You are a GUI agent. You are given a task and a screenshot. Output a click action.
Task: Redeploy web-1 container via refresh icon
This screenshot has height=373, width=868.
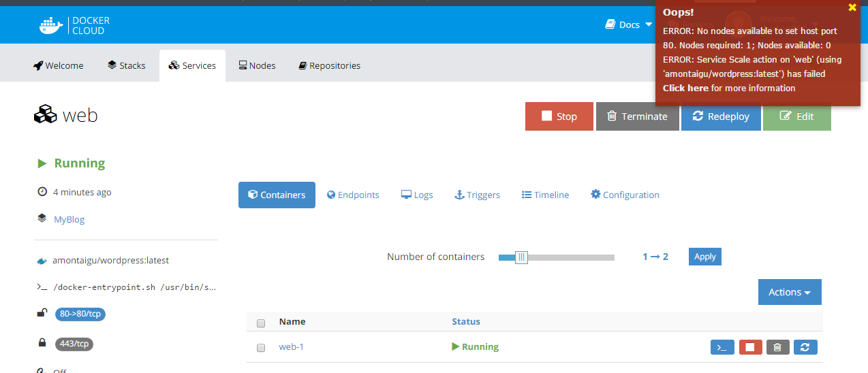coord(805,347)
